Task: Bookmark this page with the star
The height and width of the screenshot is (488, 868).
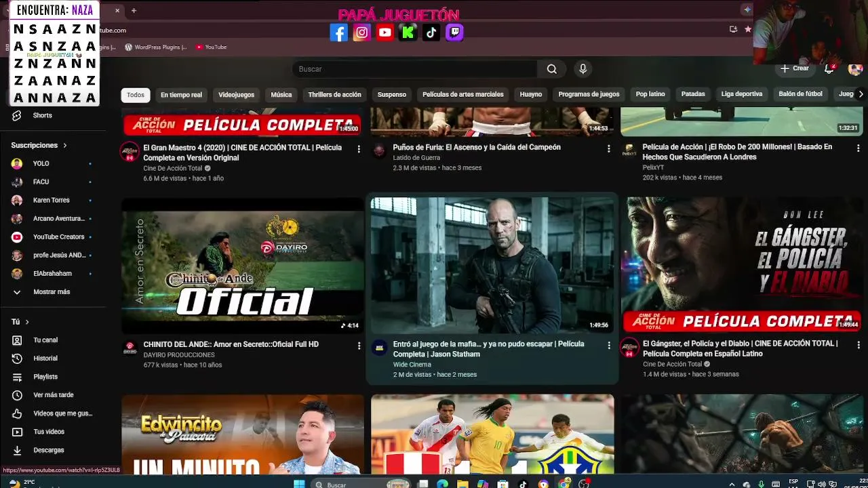Action: (748, 29)
